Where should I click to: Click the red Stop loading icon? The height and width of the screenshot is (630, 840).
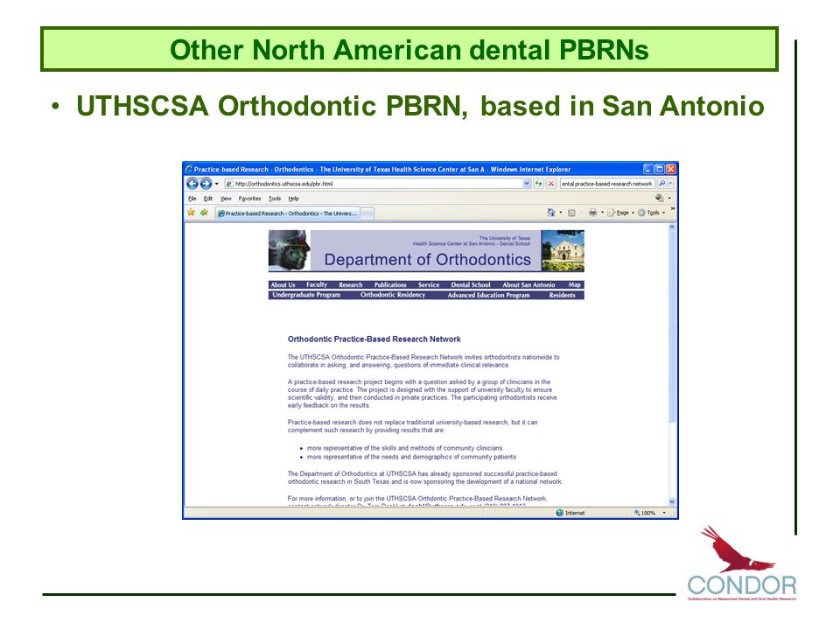click(550, 184)
